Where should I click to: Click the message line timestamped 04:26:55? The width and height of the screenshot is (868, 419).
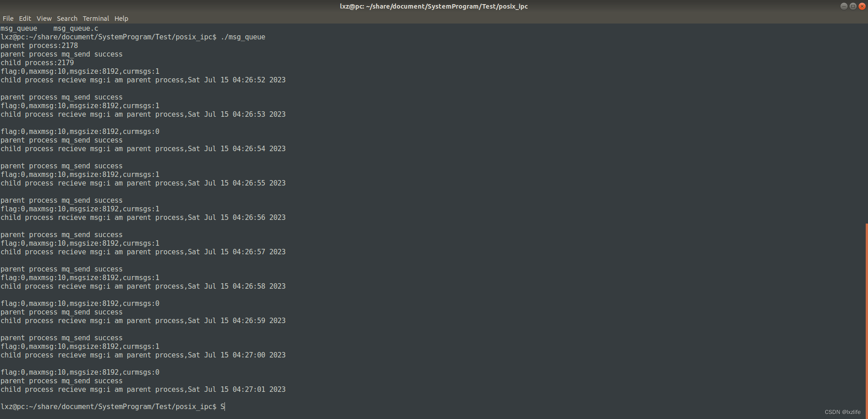pos(143,183)
